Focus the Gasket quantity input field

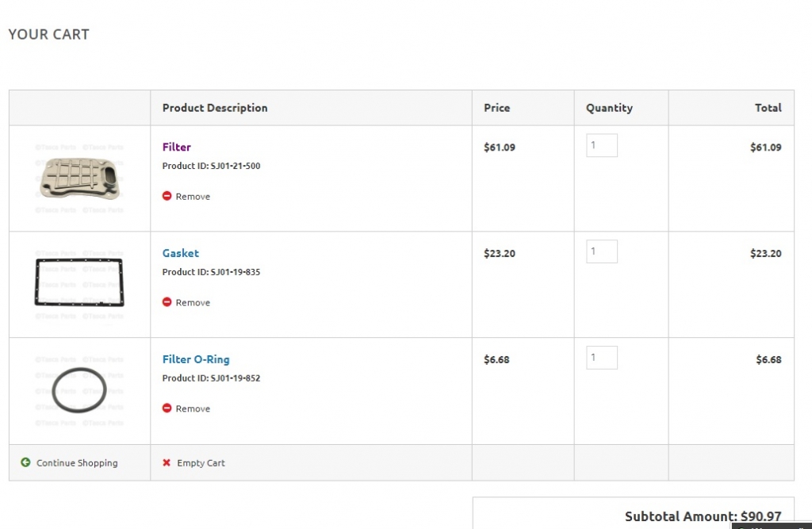point(602,251)
